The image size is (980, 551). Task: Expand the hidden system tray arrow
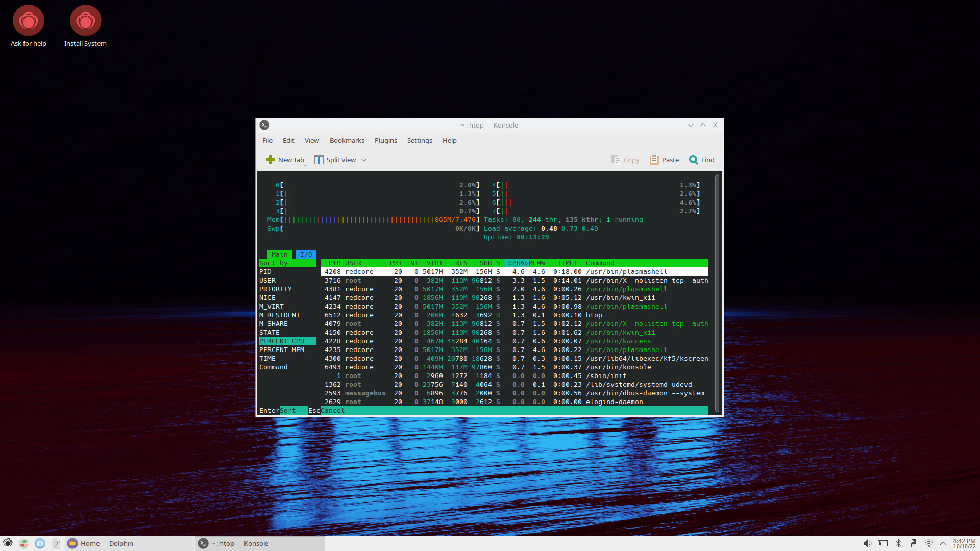click(943, 543)
